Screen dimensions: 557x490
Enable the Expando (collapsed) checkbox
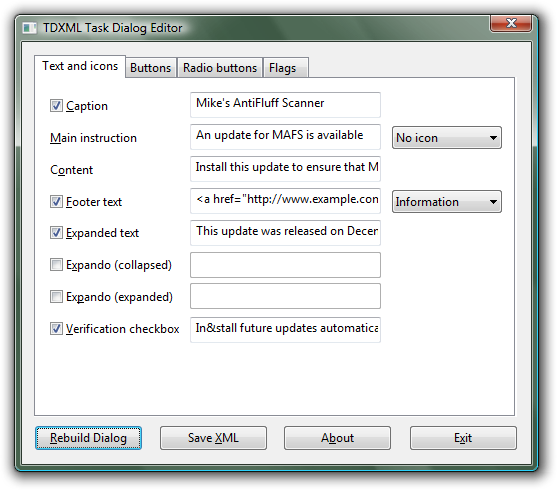tap(56, 265)
